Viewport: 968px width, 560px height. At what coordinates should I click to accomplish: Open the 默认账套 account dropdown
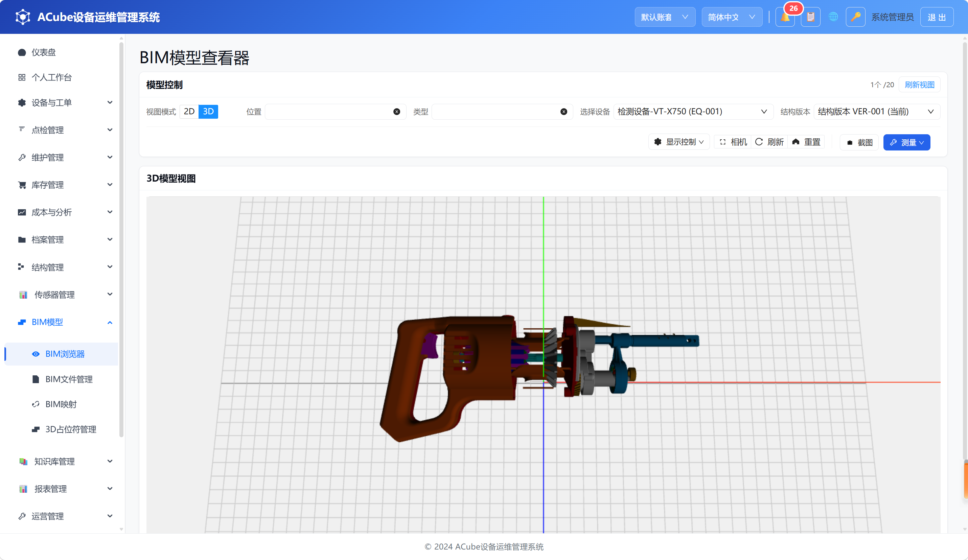tap(665, 17)
